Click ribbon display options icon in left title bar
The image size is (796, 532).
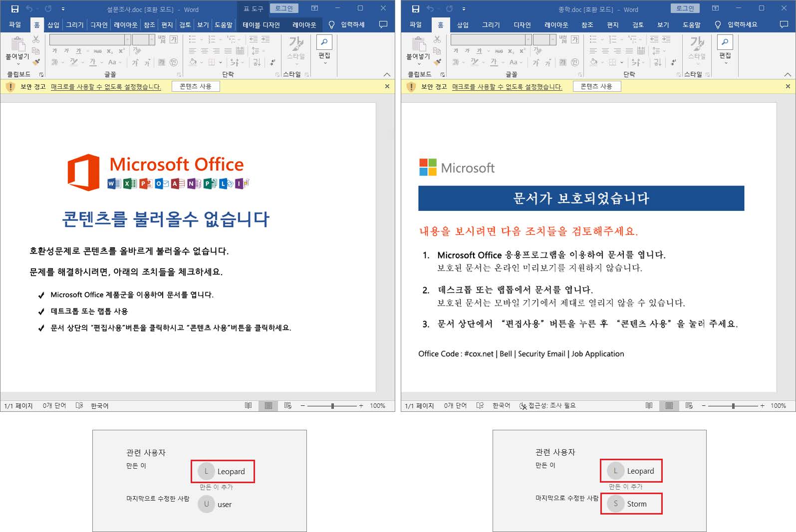[315, 8]
